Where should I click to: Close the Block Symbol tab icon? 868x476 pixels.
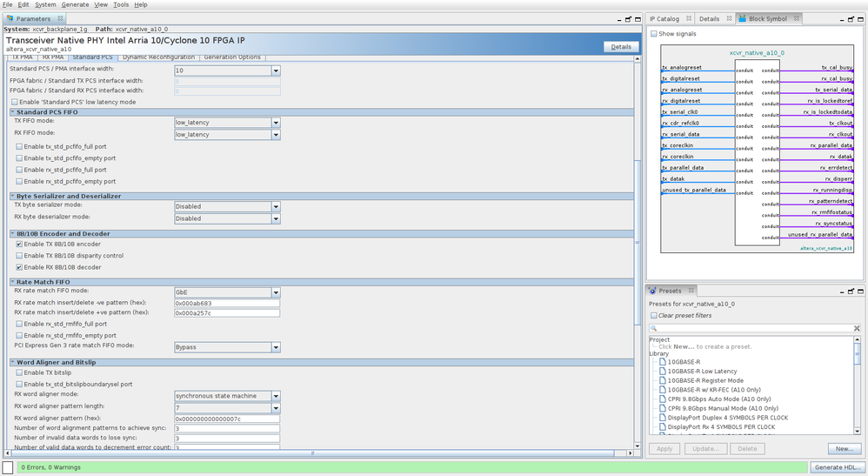[x=797, y=18]
